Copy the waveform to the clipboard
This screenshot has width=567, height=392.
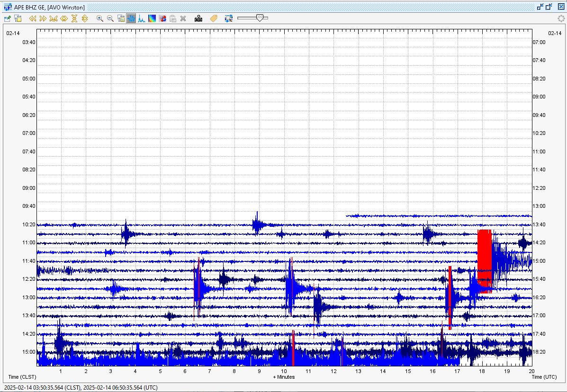pyautogui.click(x=172, y=18)
